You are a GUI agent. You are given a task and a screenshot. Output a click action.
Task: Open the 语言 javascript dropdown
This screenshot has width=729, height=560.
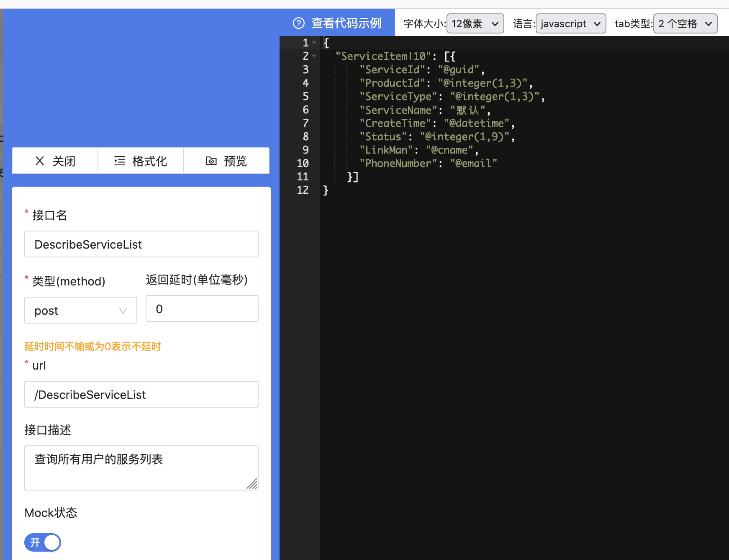571,23
